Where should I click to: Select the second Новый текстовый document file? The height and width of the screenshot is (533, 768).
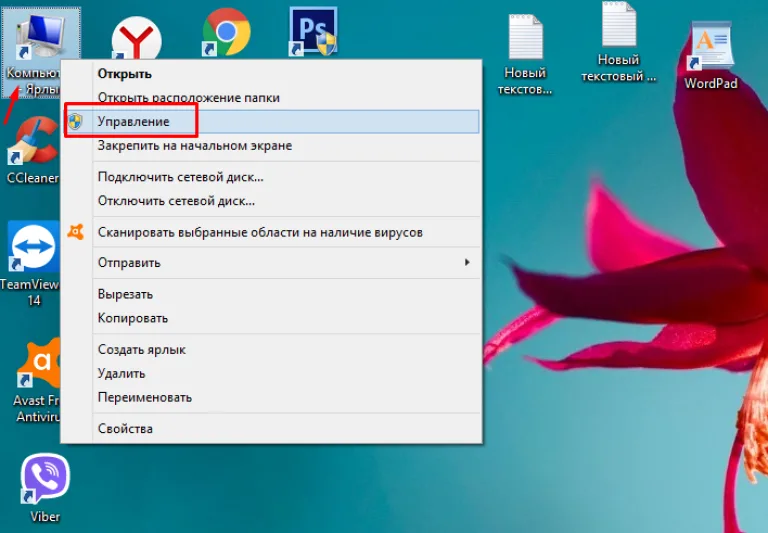point(618,43)
